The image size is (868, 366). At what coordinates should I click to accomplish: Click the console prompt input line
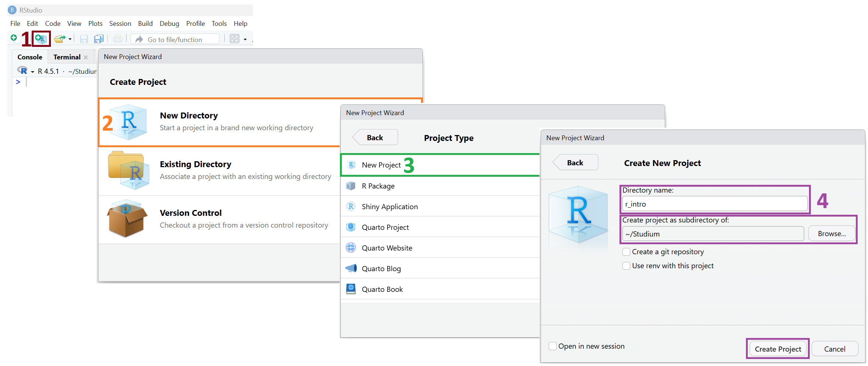coord(55,82)
